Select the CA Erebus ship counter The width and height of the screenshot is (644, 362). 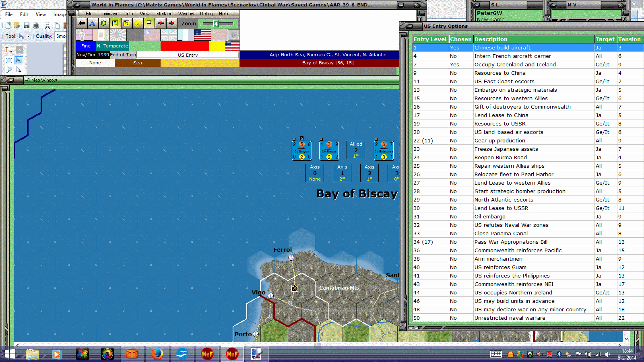pyautogui.click(x=329, y=150)
